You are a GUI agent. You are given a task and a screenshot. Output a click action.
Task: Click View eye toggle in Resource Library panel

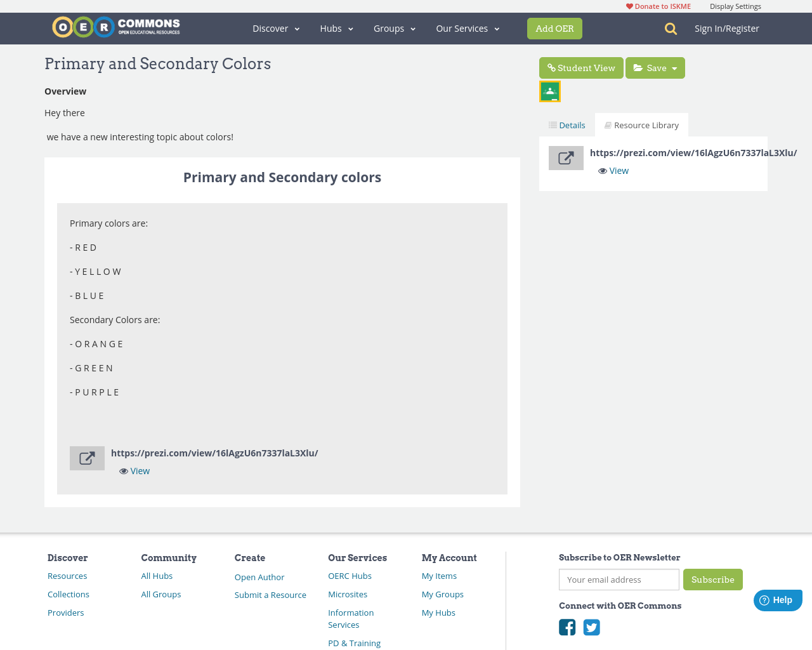click(613, 169)
